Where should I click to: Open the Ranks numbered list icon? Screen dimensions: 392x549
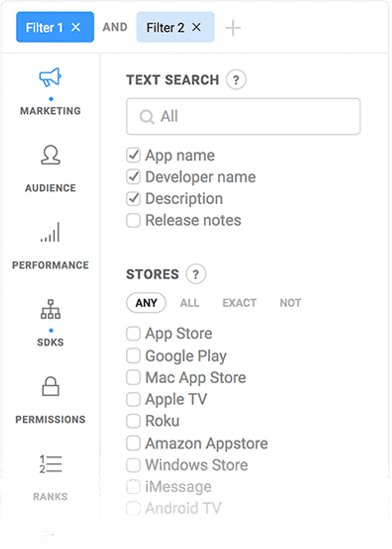(x=50, y=464)
